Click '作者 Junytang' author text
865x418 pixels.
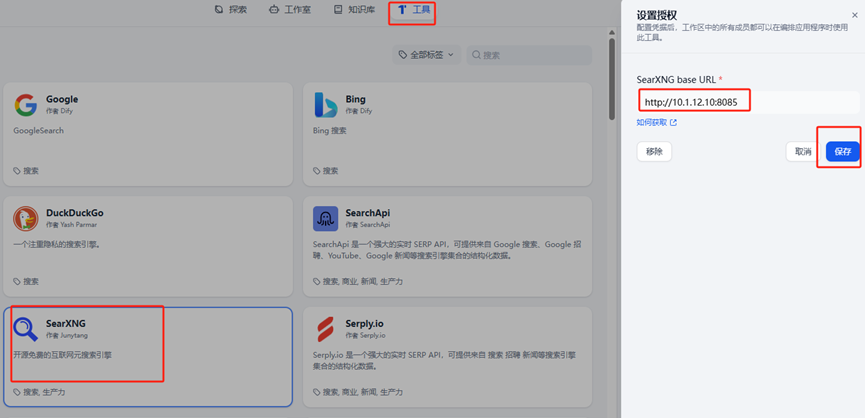pos(67,335)
